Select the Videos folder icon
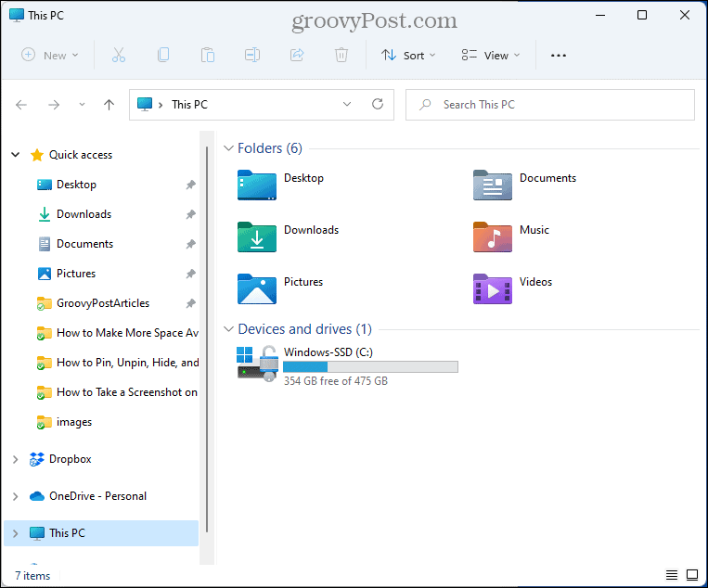This screenshot has width=708, height=588. point(493,288)
